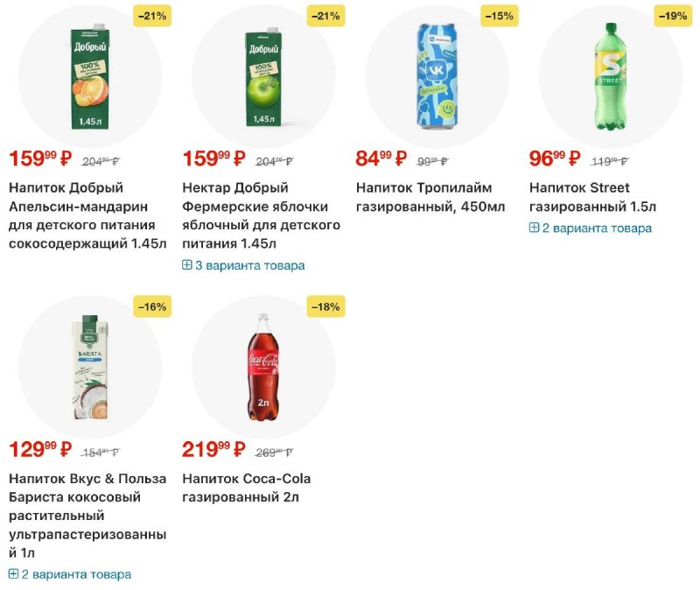This screenshot has width=700, height=590.
Task: Open the Добрый Апельсин-мандарин juice carton image
Action: point(90,75)
